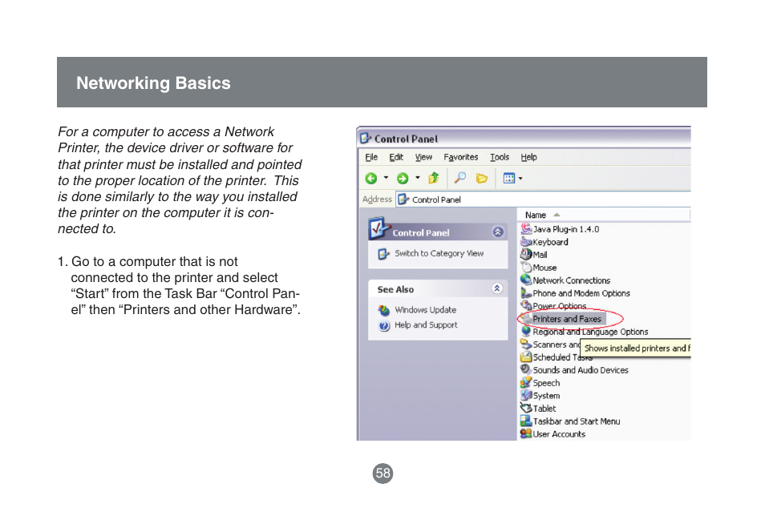
Task: Click the Up folder toolbar icon
Action: pos(433,178)
